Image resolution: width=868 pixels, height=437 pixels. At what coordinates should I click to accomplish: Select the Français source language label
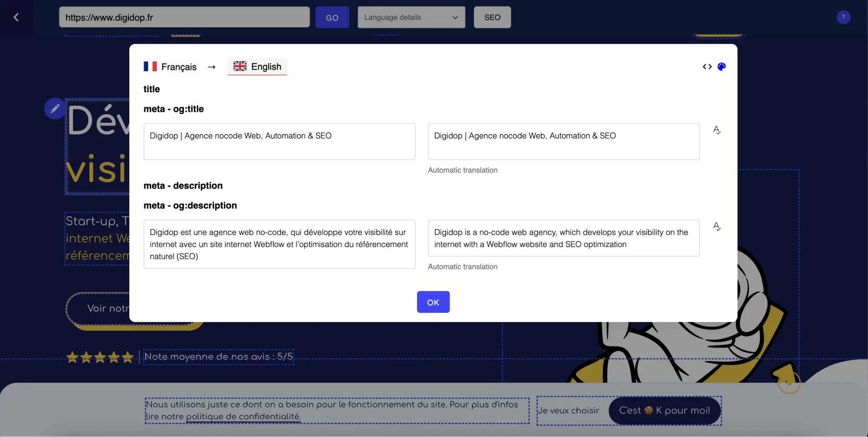[179, 67]
